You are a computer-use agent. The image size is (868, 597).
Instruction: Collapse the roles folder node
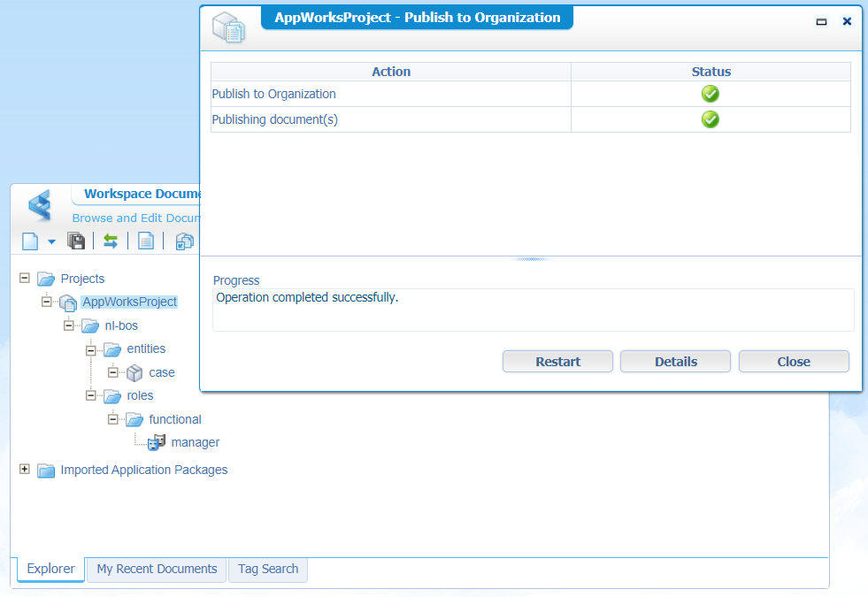click(x=91, y=395)
